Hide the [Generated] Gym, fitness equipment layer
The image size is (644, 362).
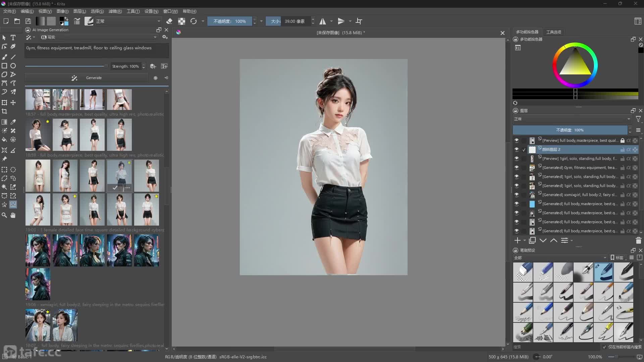(x=517, y=168)
